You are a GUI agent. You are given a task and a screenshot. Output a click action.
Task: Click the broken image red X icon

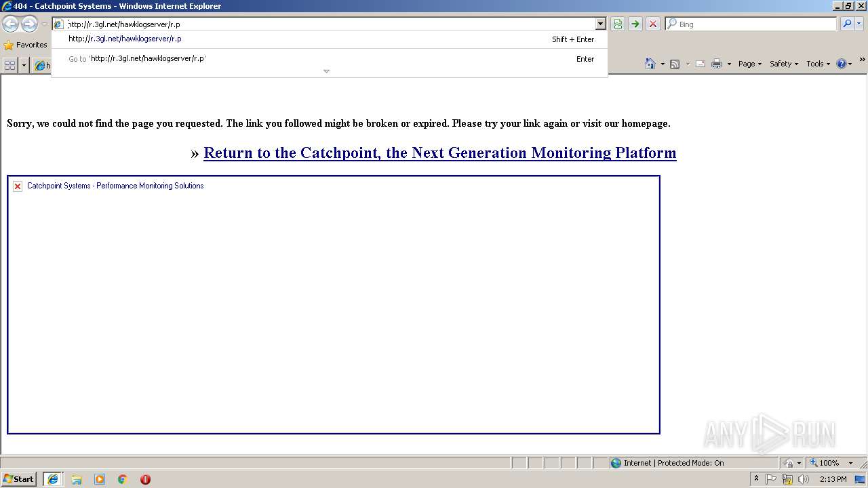point(18,186)
